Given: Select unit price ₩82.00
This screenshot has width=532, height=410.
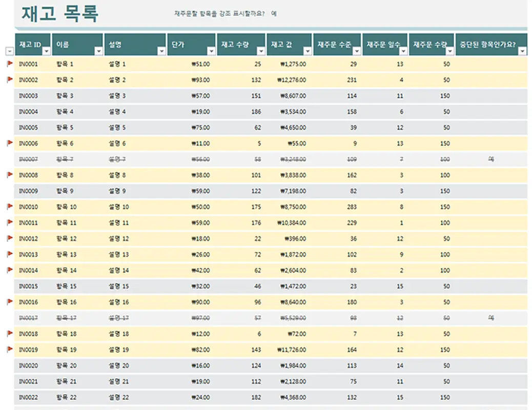Looking at the screenshot, I should pos(200,350).
